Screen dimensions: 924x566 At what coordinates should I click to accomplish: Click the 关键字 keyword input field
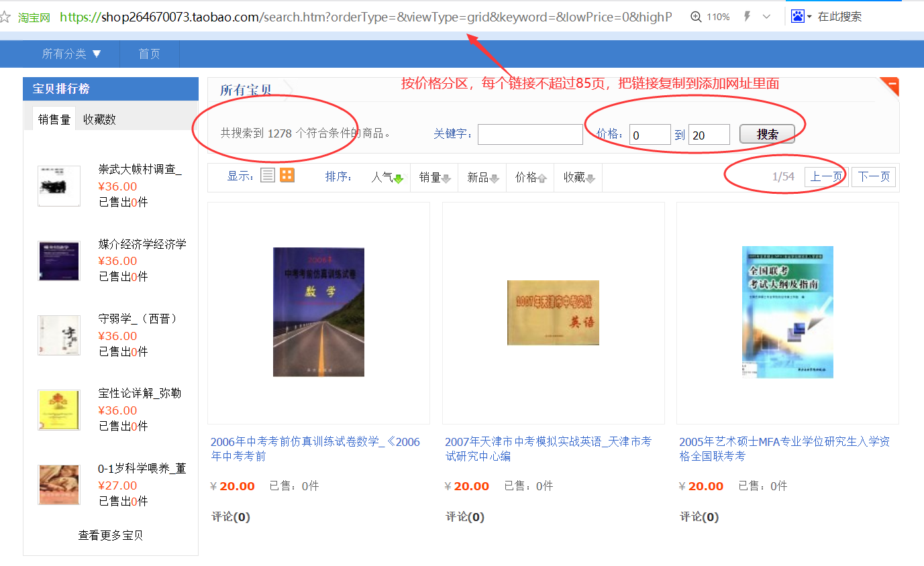coord(530,135)
